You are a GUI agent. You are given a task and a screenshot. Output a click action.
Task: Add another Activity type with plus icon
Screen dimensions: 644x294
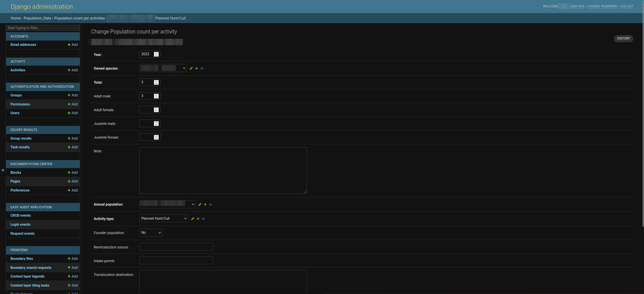[x=198, y=219]
